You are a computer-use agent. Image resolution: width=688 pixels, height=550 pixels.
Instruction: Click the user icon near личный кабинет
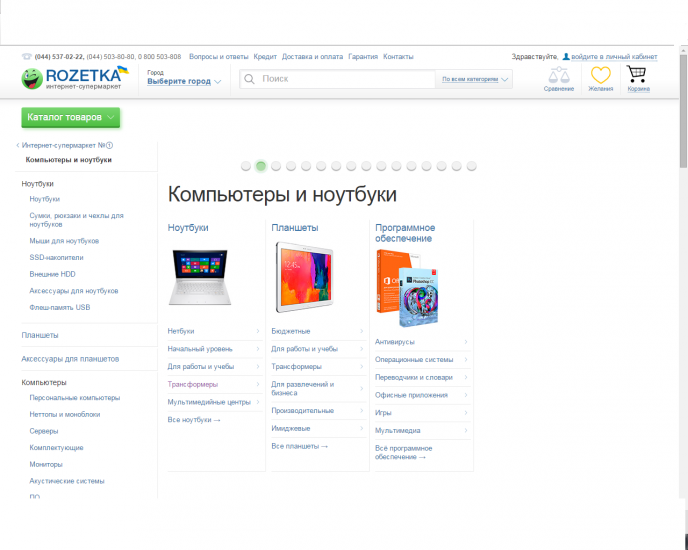[x=566, y=57]
